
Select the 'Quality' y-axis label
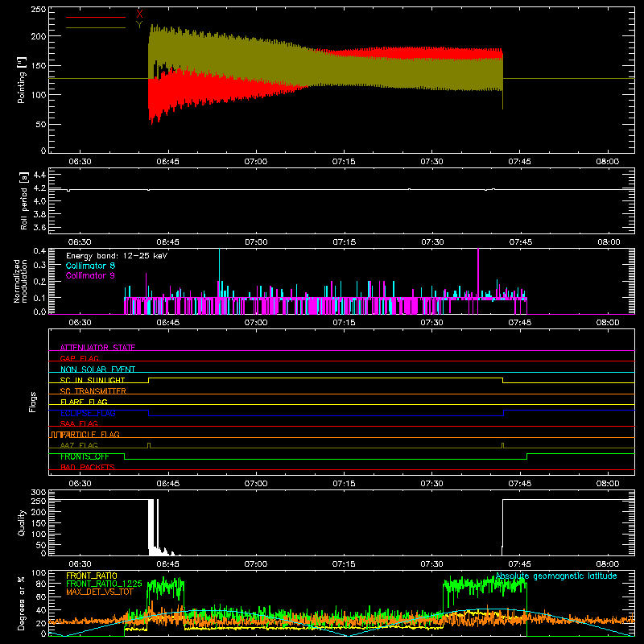tap(22, 522)
